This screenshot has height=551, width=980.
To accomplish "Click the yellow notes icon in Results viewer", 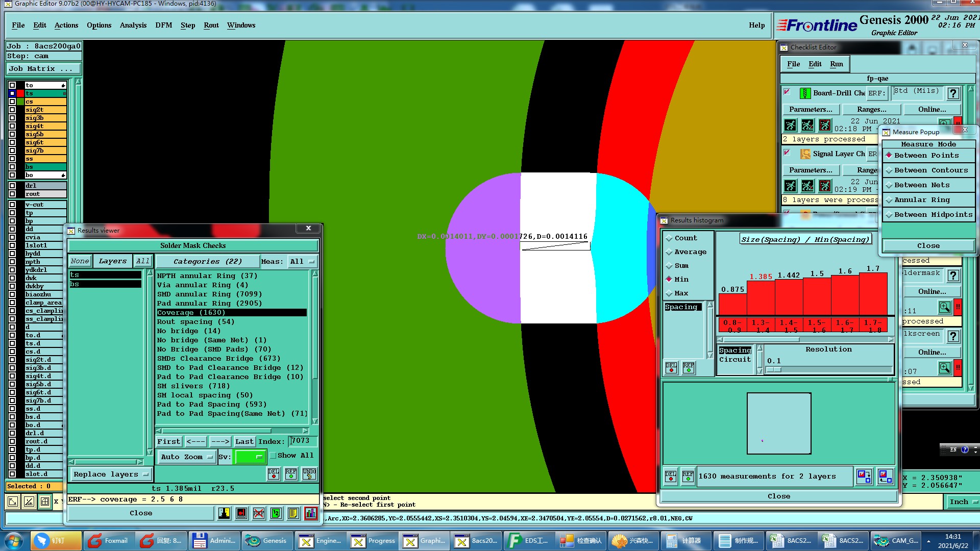I will coord(293,513).
